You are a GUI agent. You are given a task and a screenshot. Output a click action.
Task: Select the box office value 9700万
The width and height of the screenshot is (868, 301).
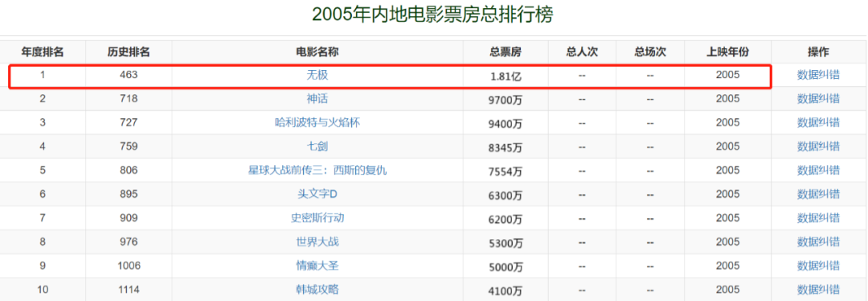506,101
